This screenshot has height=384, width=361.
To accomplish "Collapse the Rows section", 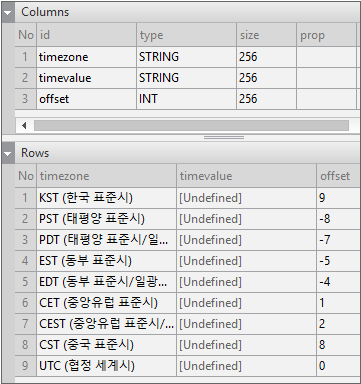I will [x=8, y=154].
